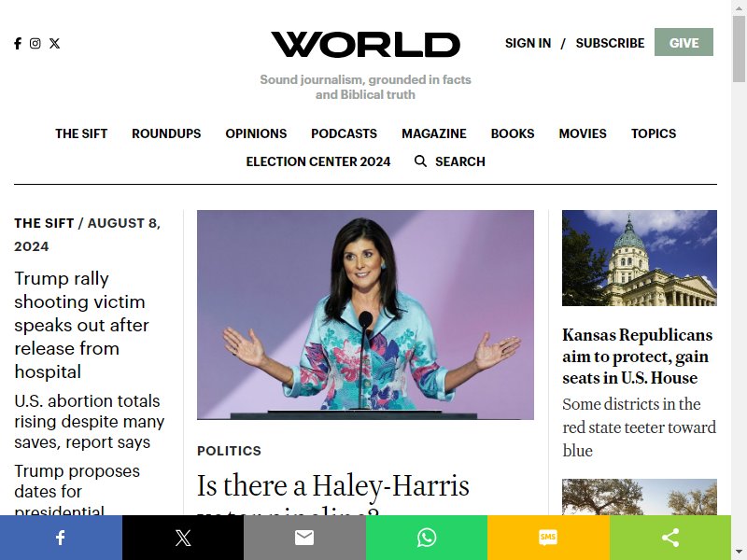This screenshot has width=747, height=560.
Task: Click the WORLD logo
Action: (365, 45)
